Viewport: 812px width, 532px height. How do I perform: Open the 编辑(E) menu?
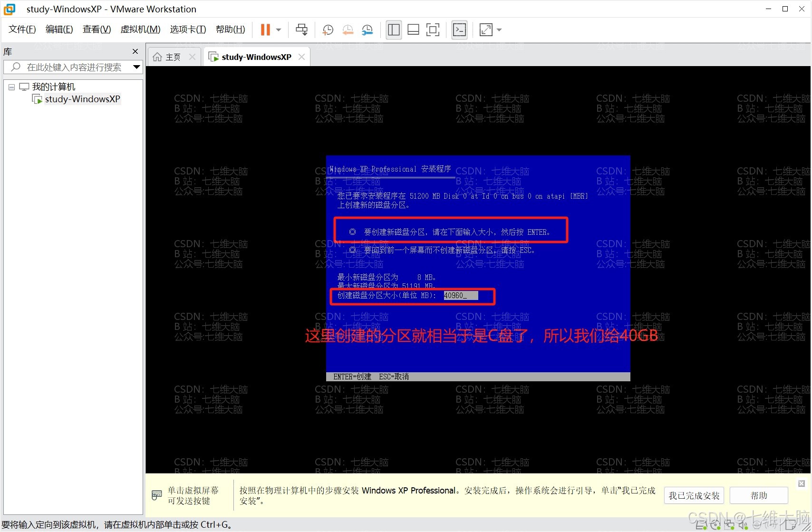59,29
